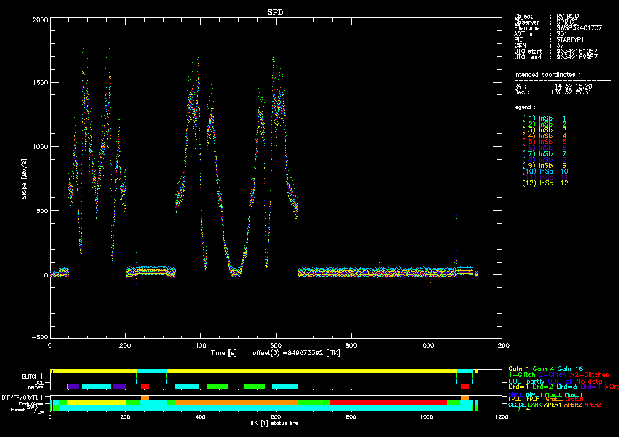Click the -500 y-axis tick label

[38, 337]
